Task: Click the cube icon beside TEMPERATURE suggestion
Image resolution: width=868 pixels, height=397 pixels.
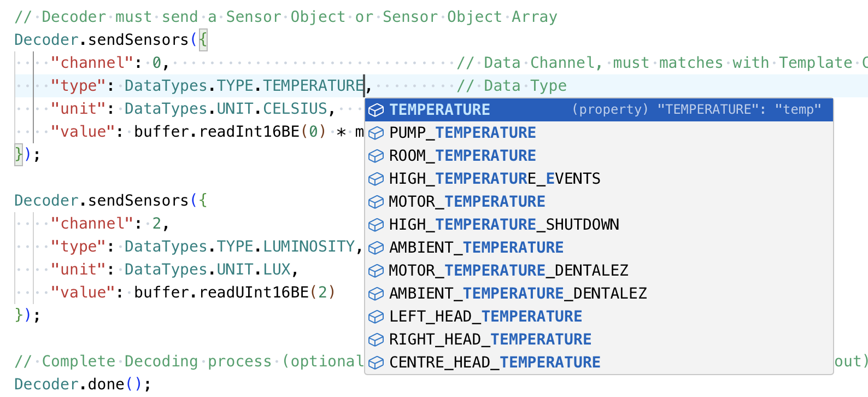Action: point(376,110)
